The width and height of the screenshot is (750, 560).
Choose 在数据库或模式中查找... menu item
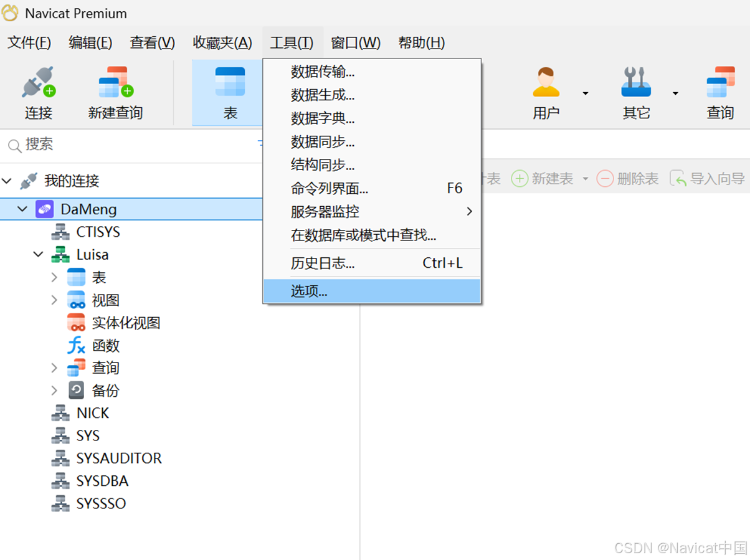[x=372, y=235]
